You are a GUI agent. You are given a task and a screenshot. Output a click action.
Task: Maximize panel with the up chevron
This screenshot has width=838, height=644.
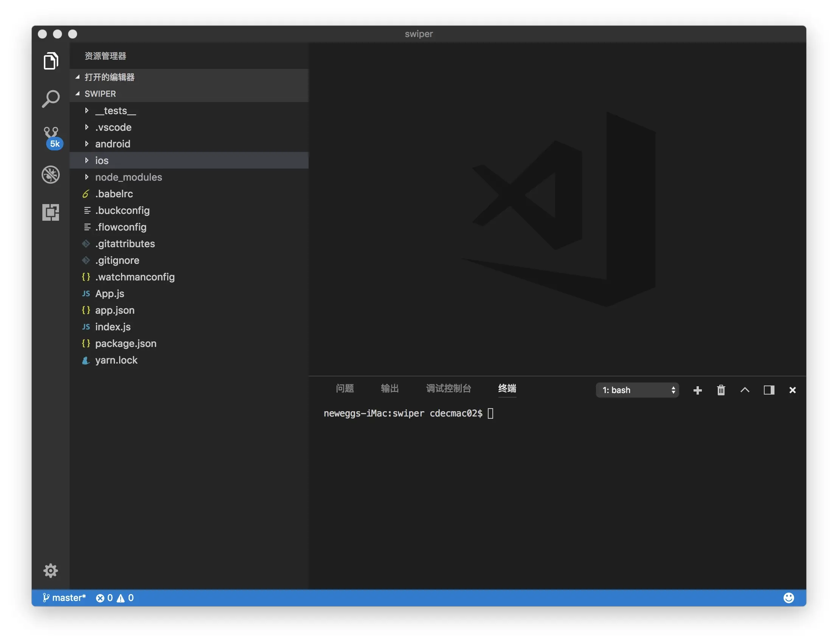coord(745,390)
